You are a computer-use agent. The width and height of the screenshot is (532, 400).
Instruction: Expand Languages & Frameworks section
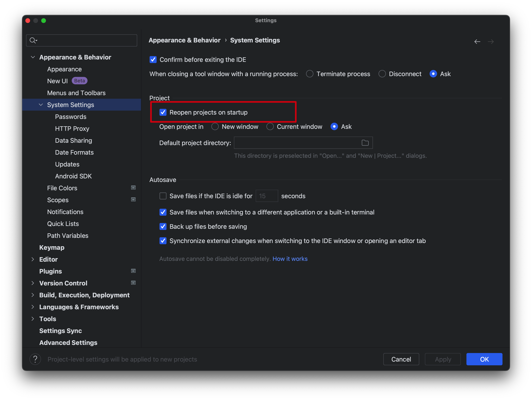(33, 307)
